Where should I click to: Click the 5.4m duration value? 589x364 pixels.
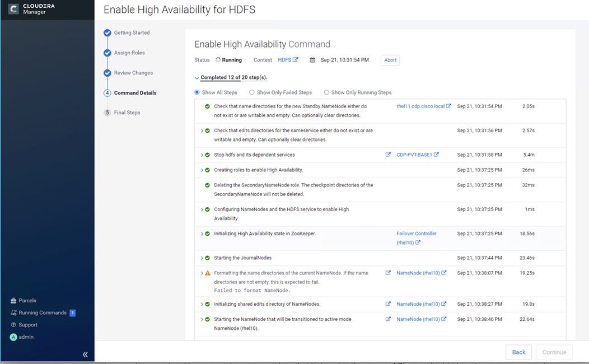click(529, 155)
